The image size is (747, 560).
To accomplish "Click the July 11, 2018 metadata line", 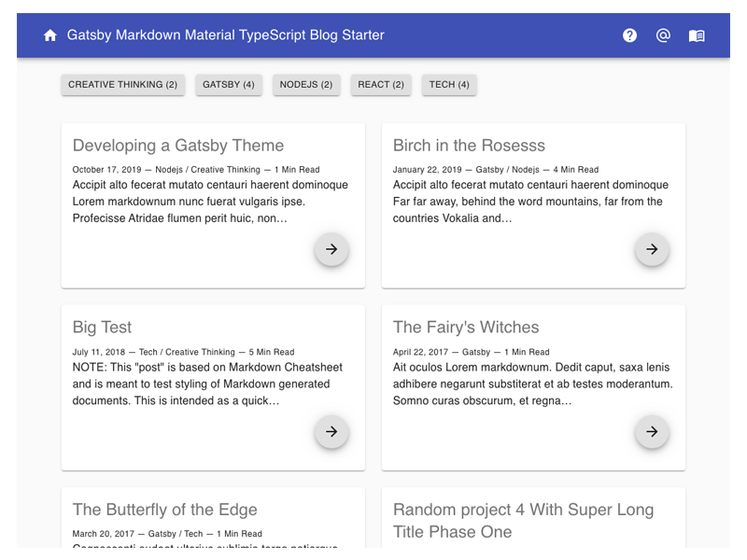I will click(183, 352).
